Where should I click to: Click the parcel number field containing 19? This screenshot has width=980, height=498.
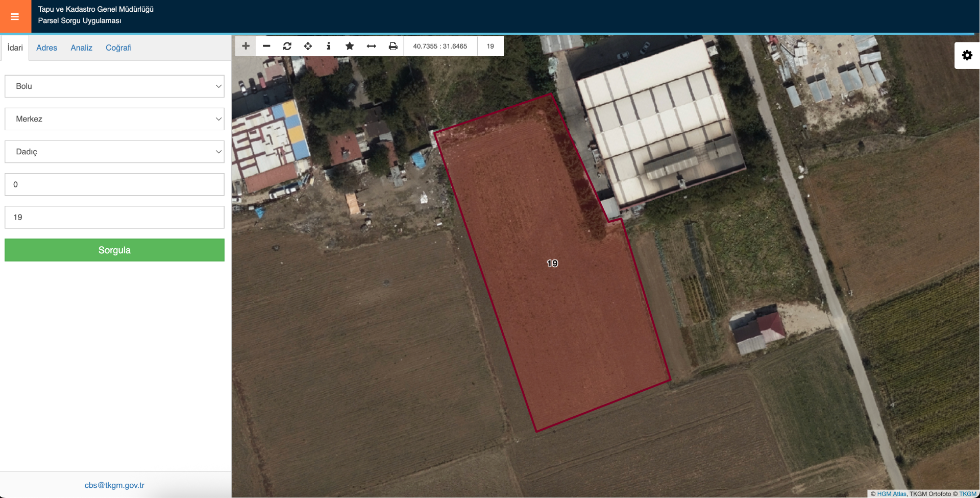[114, 217]
